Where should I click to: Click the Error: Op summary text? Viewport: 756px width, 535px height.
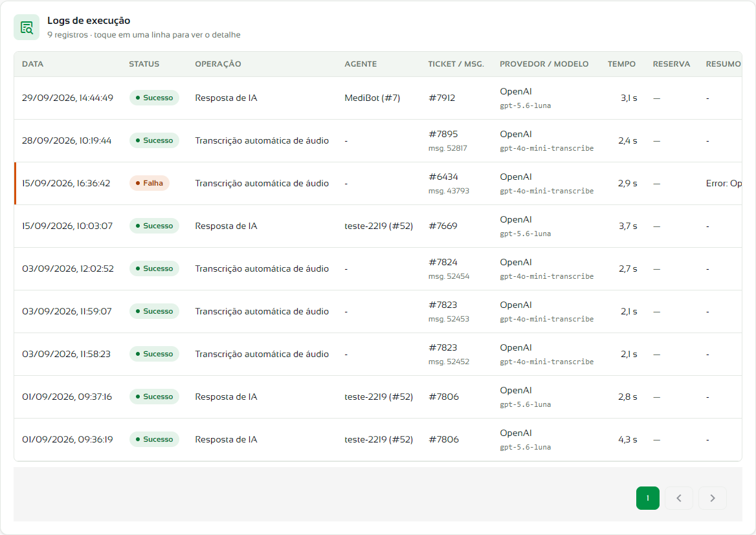(x=724, y=183)
